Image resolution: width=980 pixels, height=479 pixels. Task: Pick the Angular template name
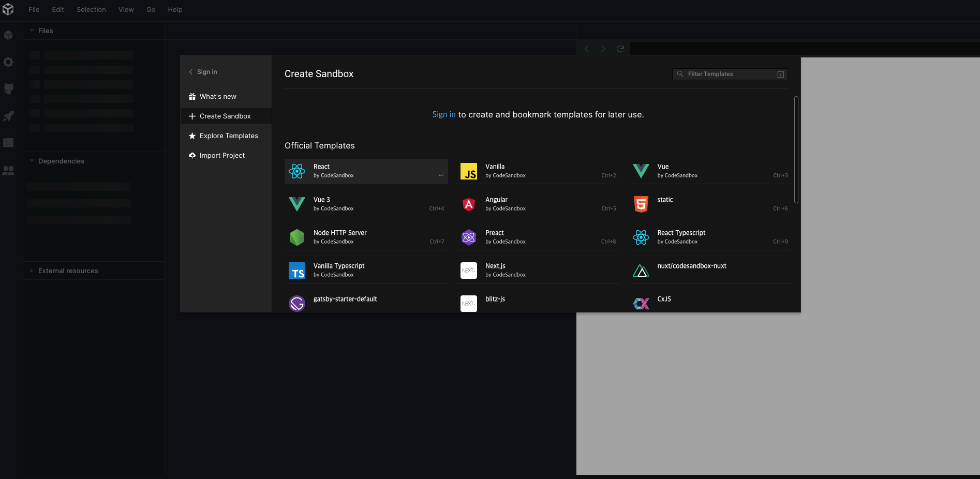pyautogui.click(x=496, y=200)
